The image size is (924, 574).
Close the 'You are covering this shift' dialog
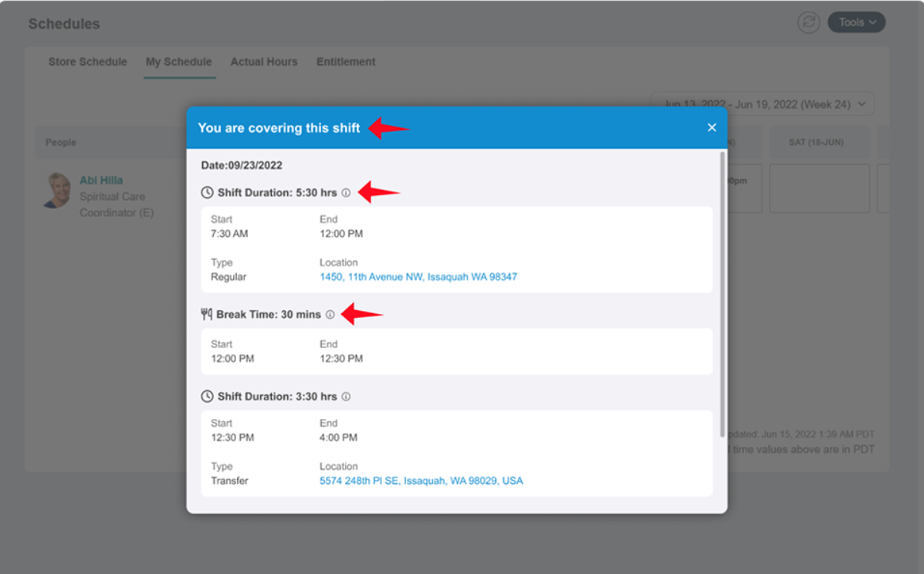[x=712, y=128]
